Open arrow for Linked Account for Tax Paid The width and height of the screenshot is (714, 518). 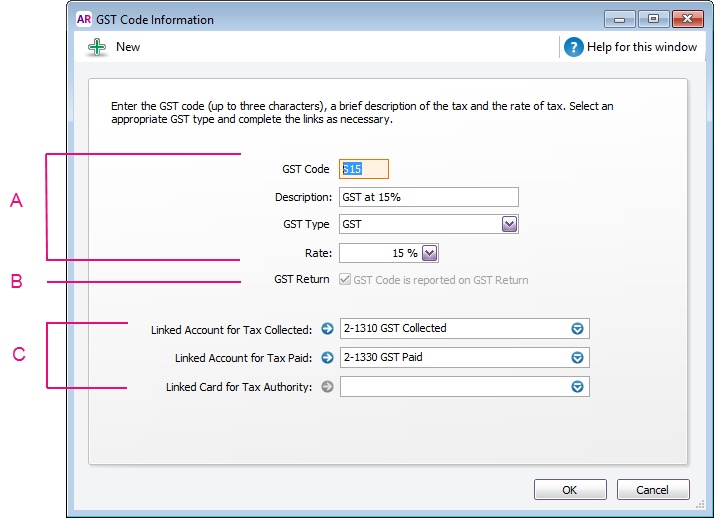(327, 358)
